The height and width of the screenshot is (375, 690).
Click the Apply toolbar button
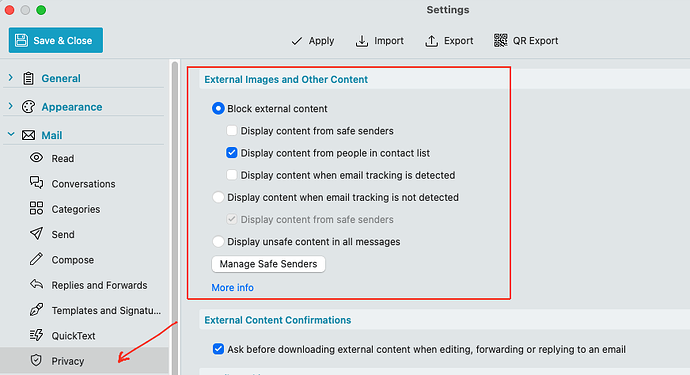click(x=313, y=41)
